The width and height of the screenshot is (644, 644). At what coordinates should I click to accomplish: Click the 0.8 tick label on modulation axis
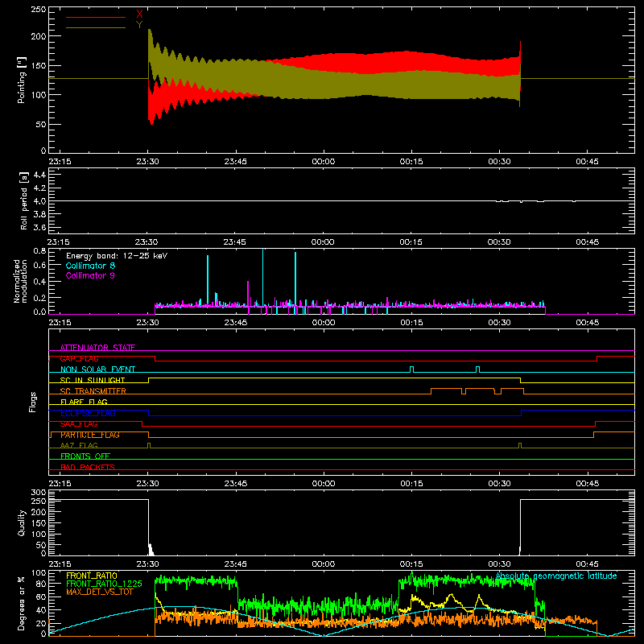(39, 250)
